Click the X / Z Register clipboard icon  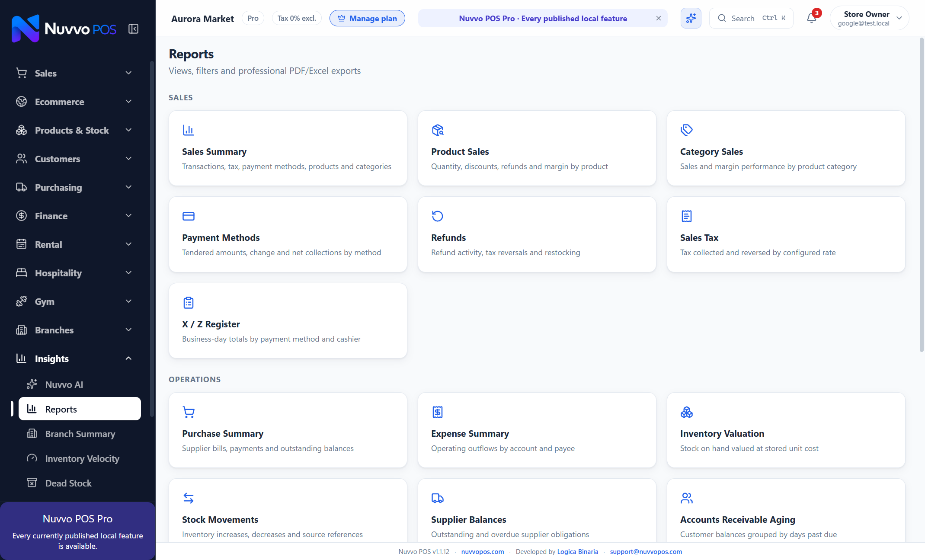pyautogui.click(x=188, y=302)
